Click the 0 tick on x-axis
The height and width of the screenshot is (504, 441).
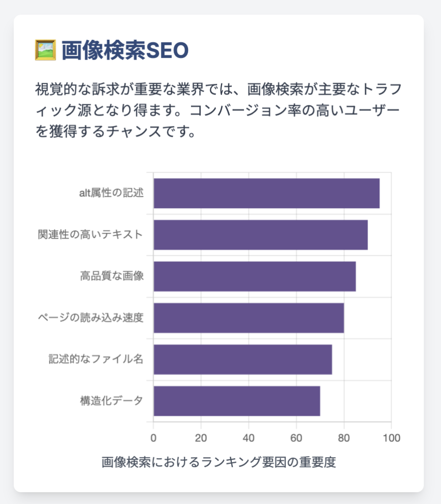pyautogui.click(x=154, y=438)
